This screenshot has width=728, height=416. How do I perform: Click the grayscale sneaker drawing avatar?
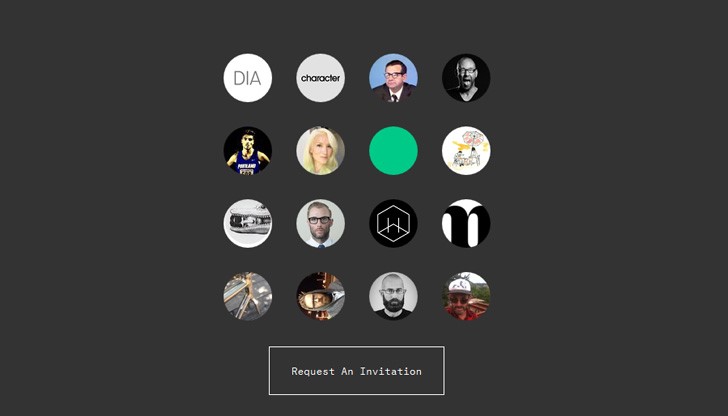click(247, 223)
